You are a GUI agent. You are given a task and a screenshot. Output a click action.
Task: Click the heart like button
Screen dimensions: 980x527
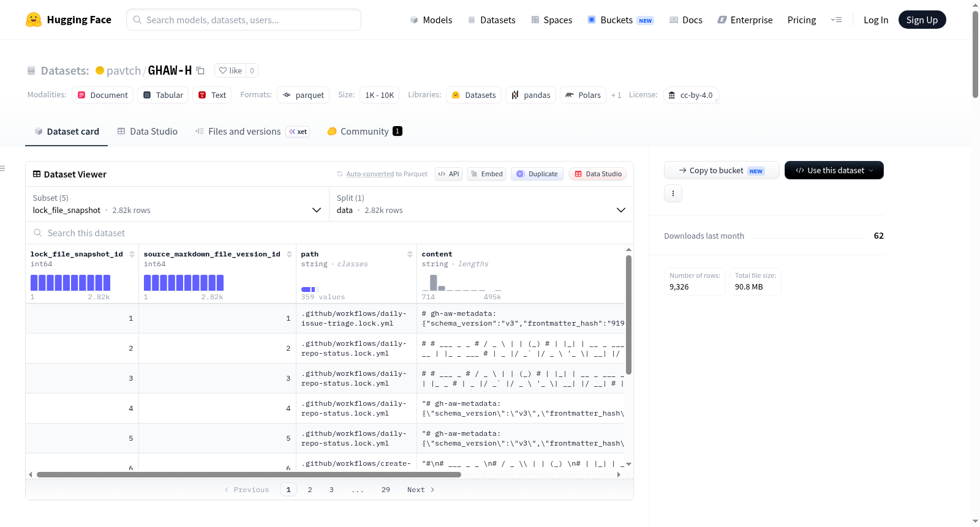pyautogui.click(x=230, y=70)
